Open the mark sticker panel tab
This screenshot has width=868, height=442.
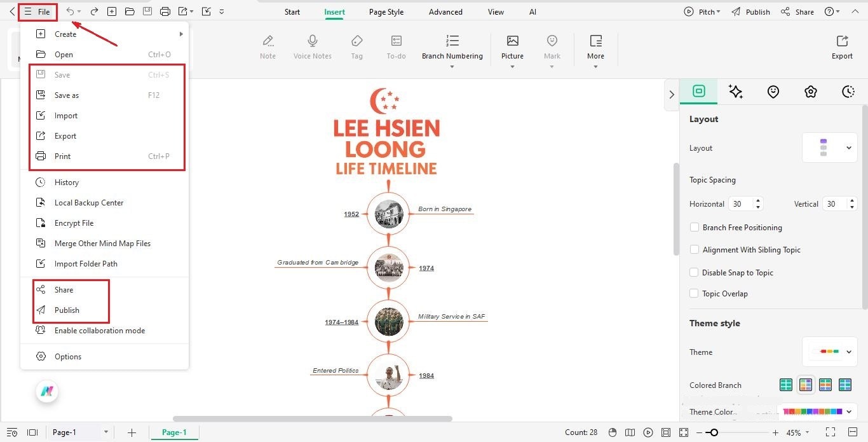point(773,92)
